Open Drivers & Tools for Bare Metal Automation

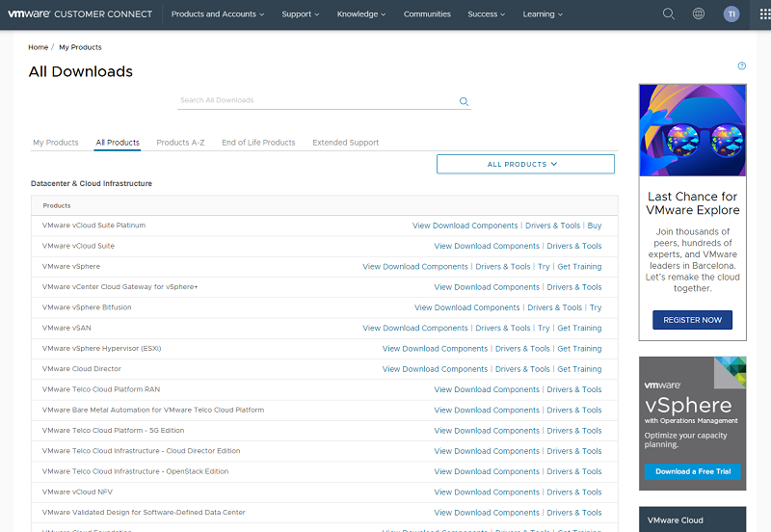tap(574, 410)
